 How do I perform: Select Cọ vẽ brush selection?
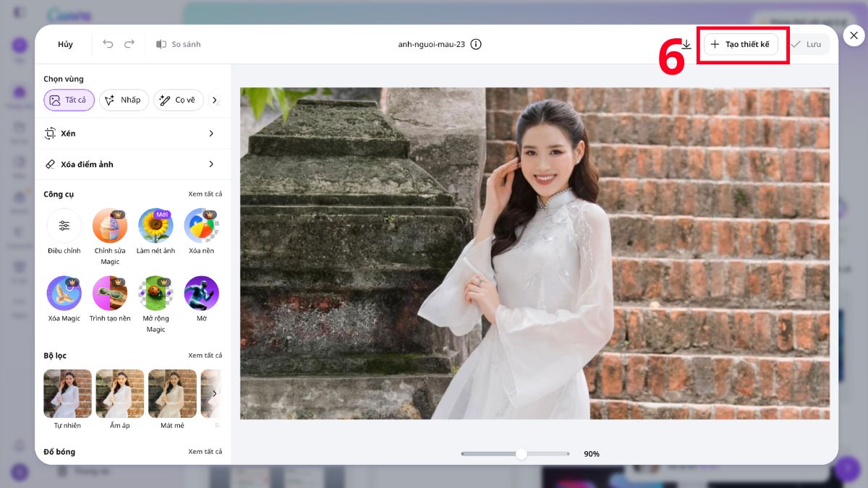pyautogui.click(x=178, y=100)
